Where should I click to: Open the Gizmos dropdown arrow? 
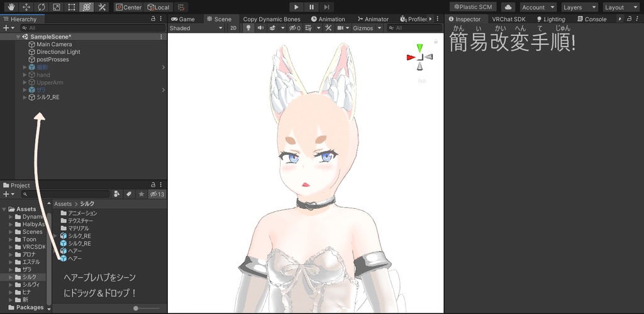click(x=379, y=28)
